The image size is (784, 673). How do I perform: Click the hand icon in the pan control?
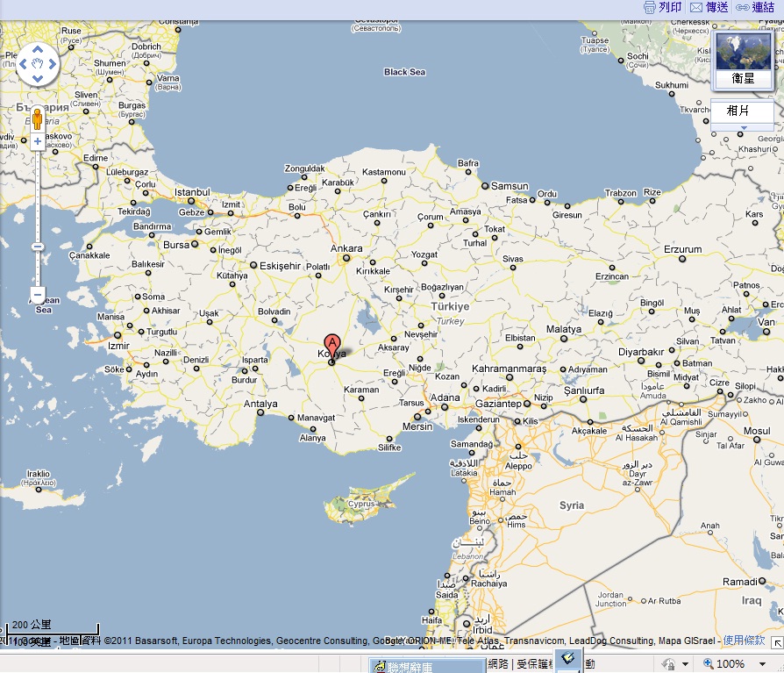pos(37,64)
